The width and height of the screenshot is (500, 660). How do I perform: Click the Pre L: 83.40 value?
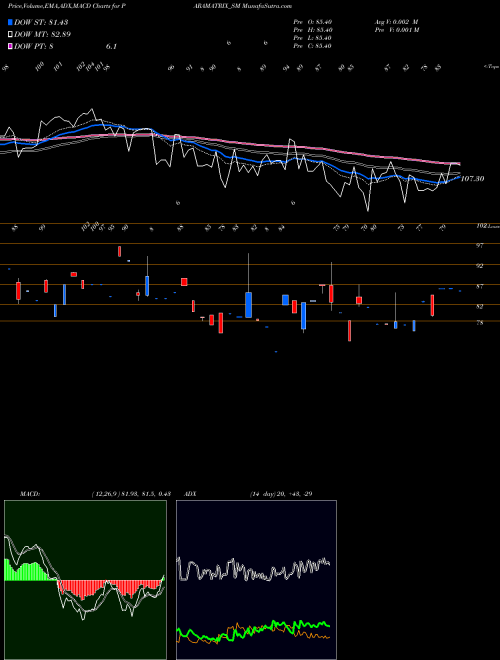312,38
